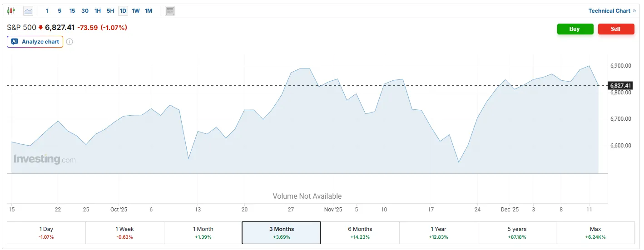Open the news panel icon in toolbar
Viewport: 644px width, 250px height.
[x=170, y=10]
